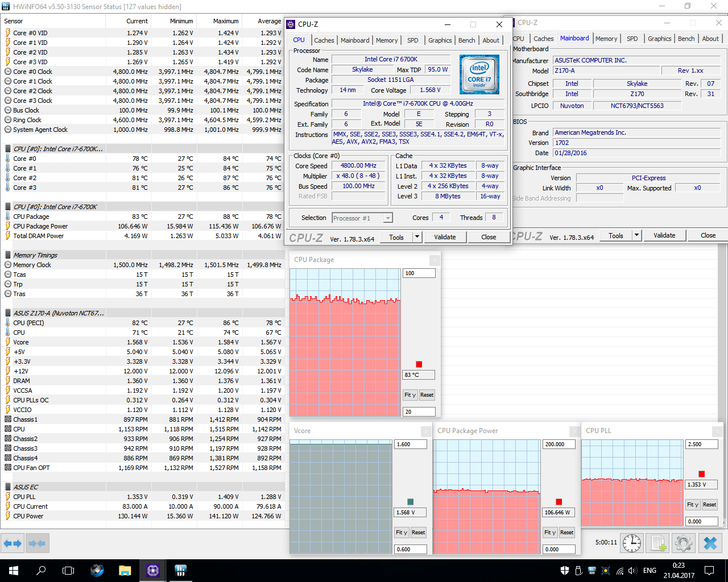This screenshot has height=582, width=728.
Task: Click the red color swatch in CPU PLL graph
Action: (x=702, y=474)
